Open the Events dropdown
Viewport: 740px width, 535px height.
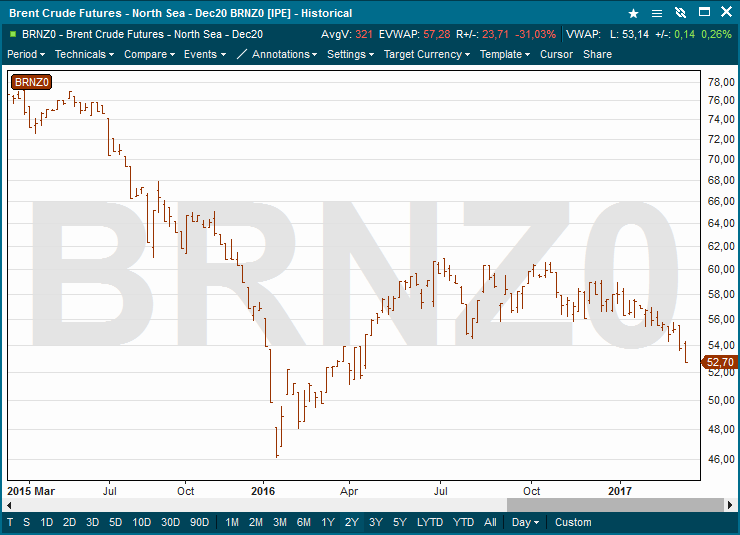click(205, 54)
